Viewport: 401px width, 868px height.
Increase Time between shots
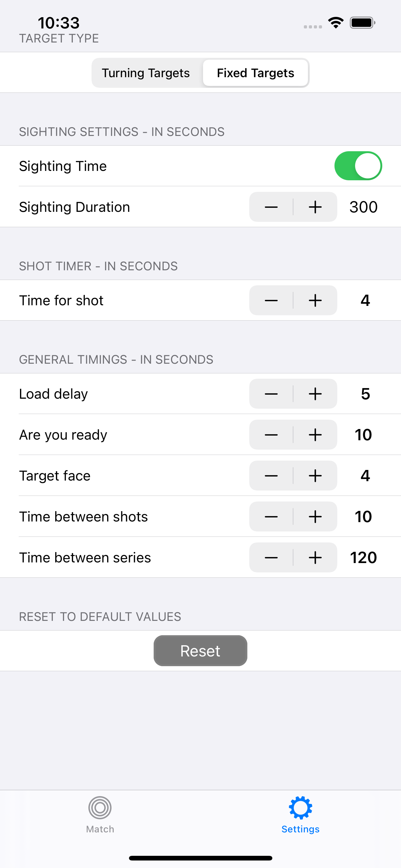pos(315,516)
